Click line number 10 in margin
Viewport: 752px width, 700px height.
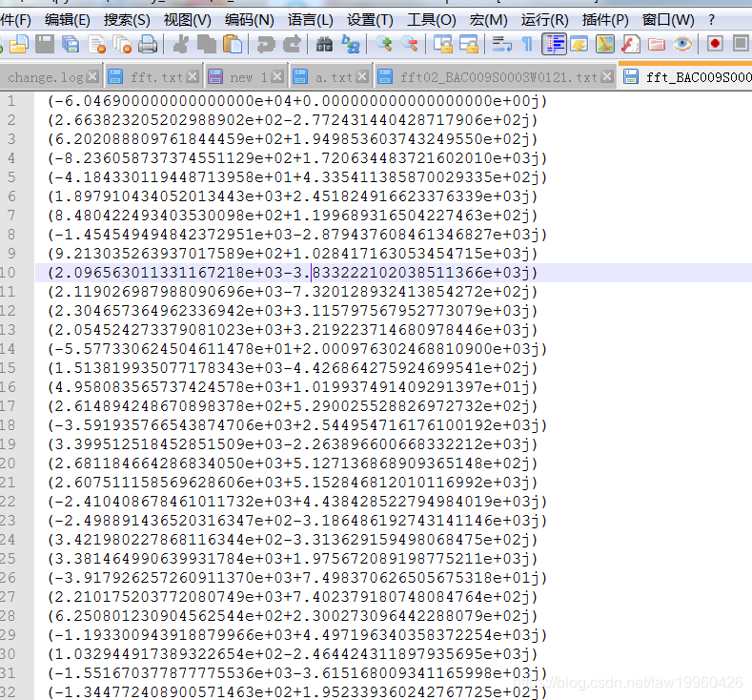click(x=8, y=273)
